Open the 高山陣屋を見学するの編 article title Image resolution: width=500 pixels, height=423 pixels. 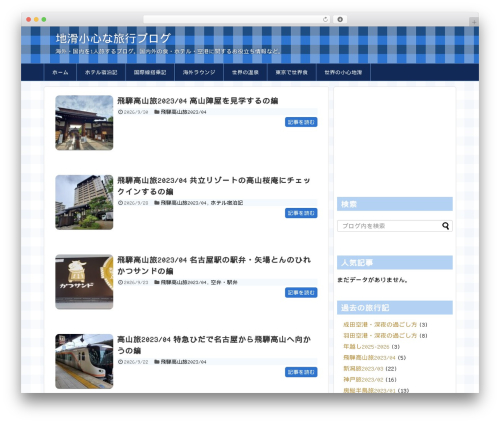click(197, 101)
